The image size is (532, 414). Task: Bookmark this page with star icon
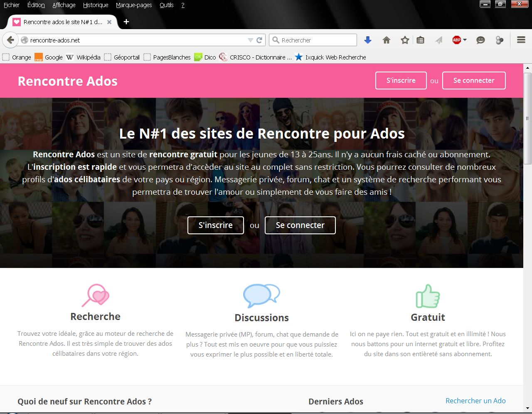click(x=404, y=40)
